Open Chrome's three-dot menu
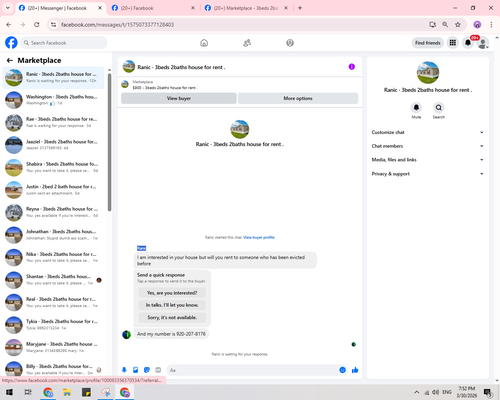This screenshot has height=400, width=500. point(491,25)
